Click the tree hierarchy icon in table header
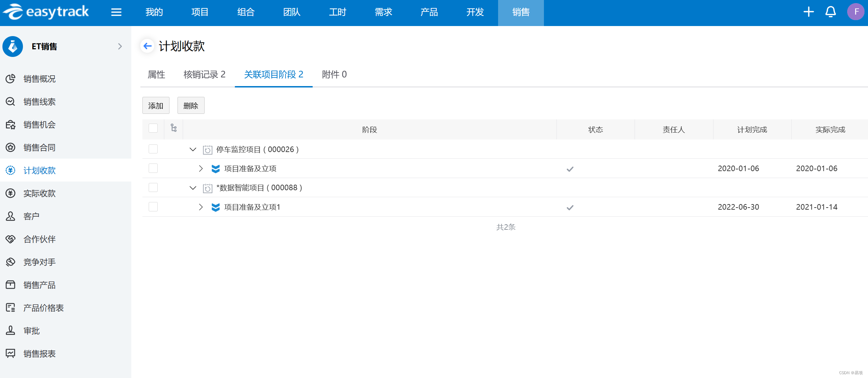This screenshot has width=868, height=378. click(174, 128)
